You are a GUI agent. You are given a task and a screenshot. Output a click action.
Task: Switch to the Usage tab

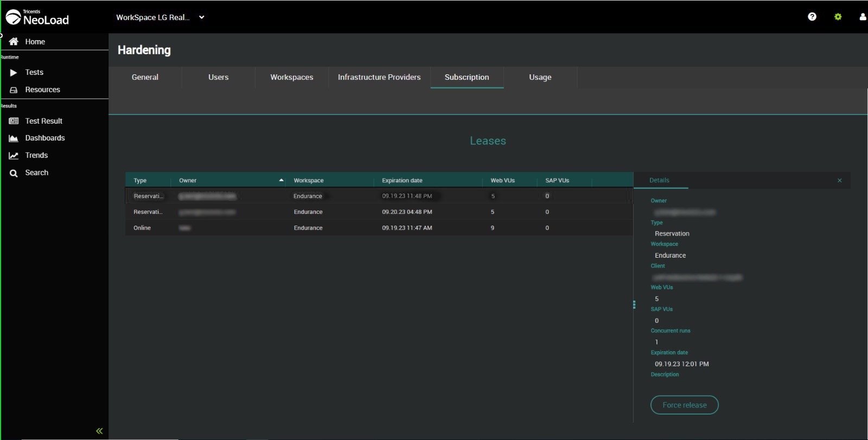[540, 77]
